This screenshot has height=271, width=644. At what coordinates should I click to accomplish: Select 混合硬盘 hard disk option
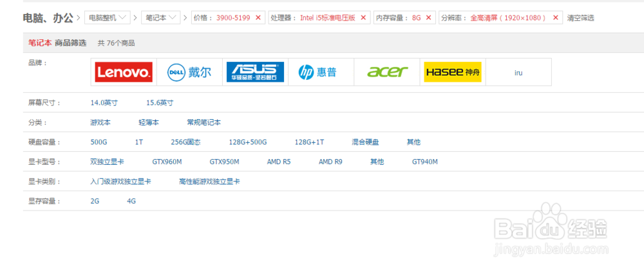click(365, 142)
